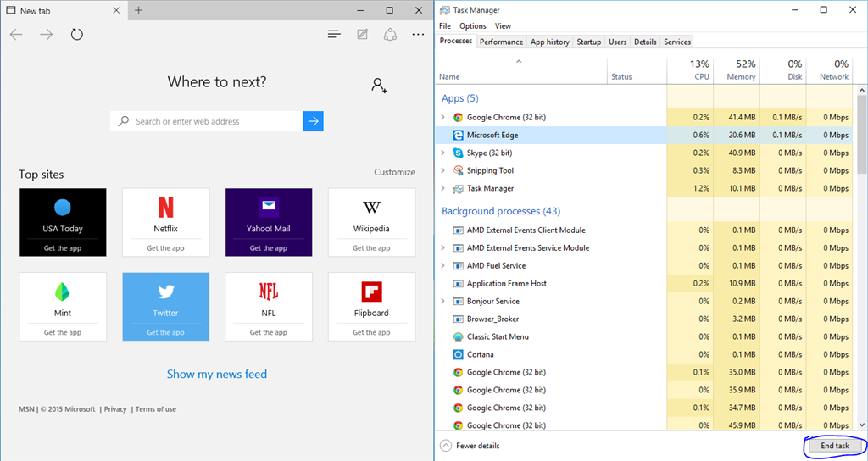Open the Terms of use link

coord(156,409)
